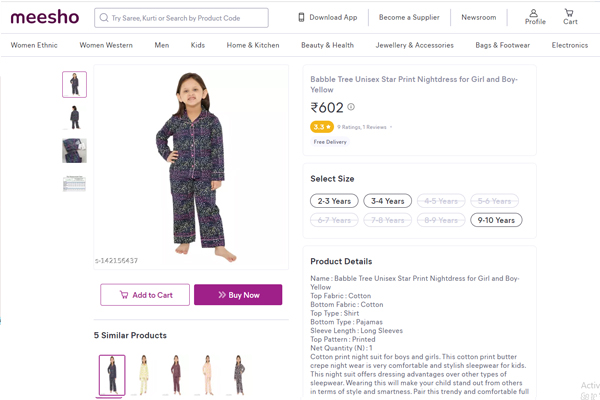The image size is (600, 400).
Task: Select the yellow similar product swatch
Action: tap(144, 375)
